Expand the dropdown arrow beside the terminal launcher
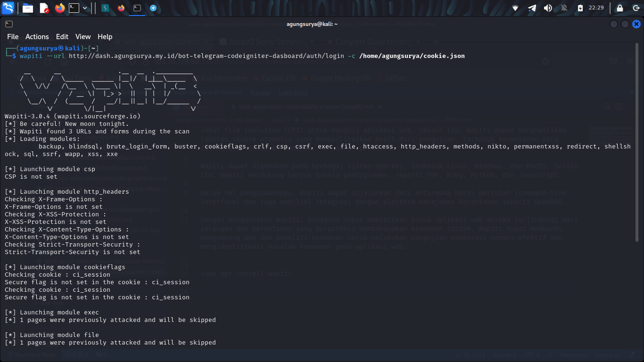 coord(85,8)
